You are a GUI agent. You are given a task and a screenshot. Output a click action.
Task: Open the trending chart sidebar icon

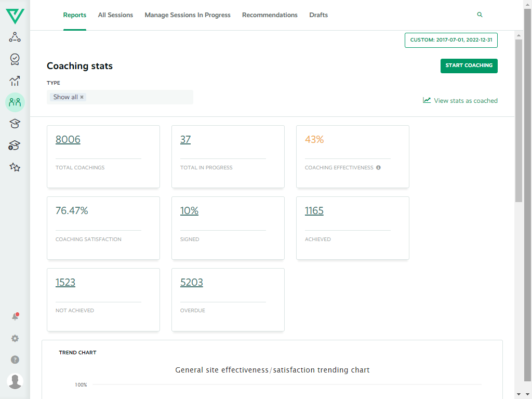[15, 81]
